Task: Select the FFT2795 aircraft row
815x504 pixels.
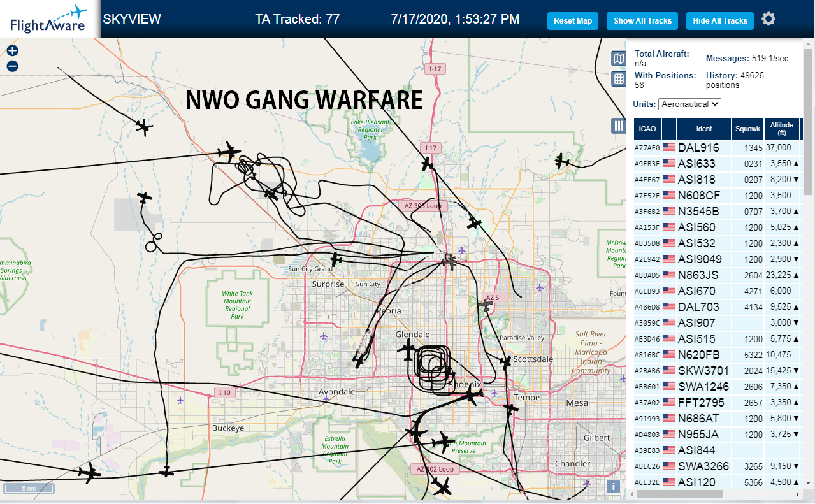Action: 717,403
